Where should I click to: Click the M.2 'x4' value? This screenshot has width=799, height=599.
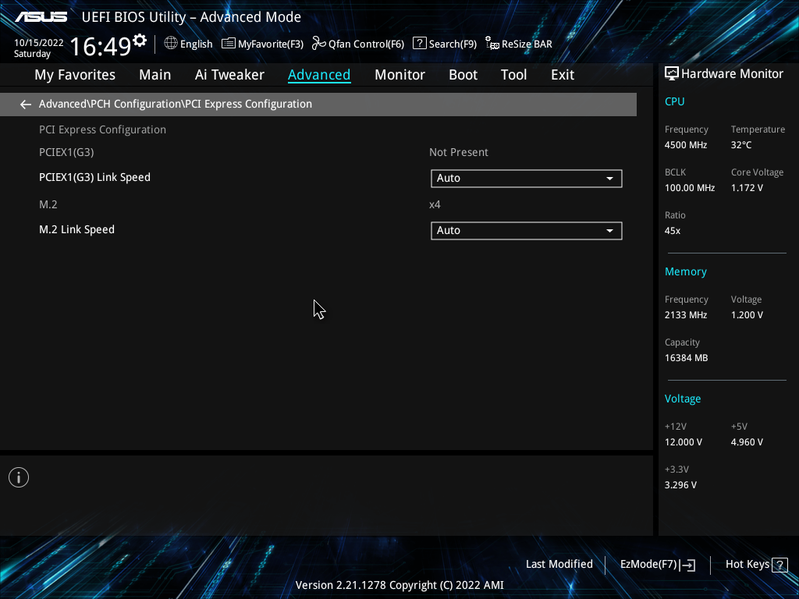point(435,205)
